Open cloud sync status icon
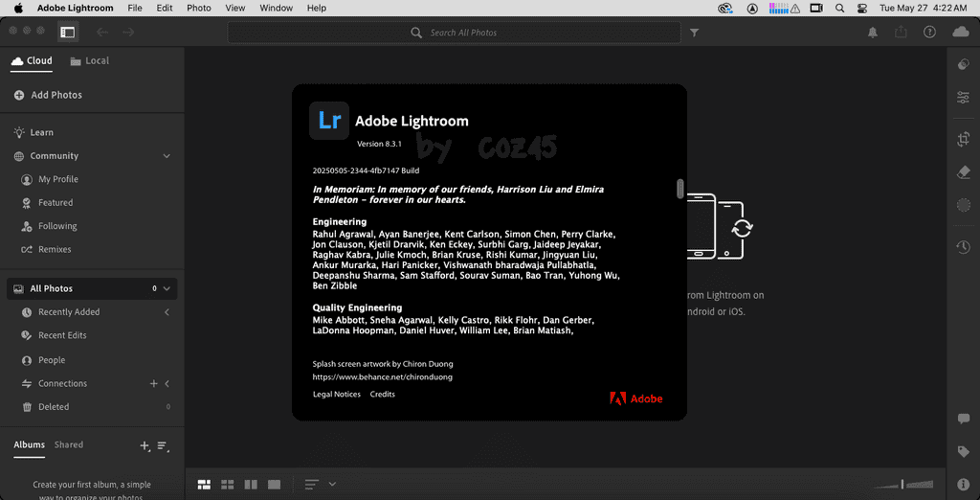The image size is (980, 500). (961, 32)
